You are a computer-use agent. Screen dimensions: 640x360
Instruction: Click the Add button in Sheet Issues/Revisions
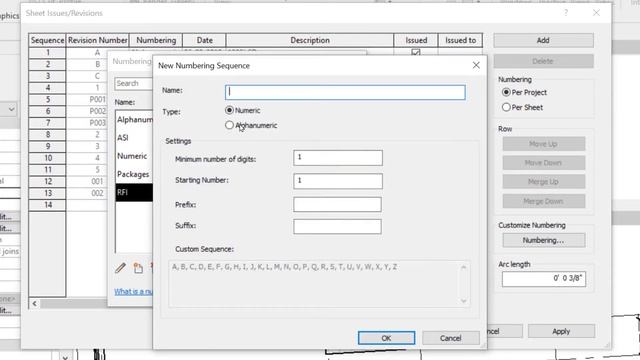coord(543,40)
